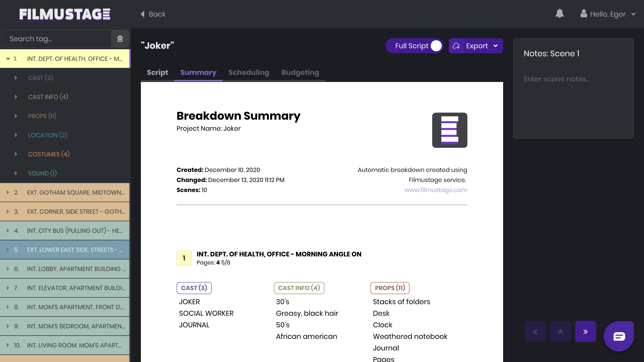Click the notification bell icon
The image size is (644, 362).
point(559,14)
